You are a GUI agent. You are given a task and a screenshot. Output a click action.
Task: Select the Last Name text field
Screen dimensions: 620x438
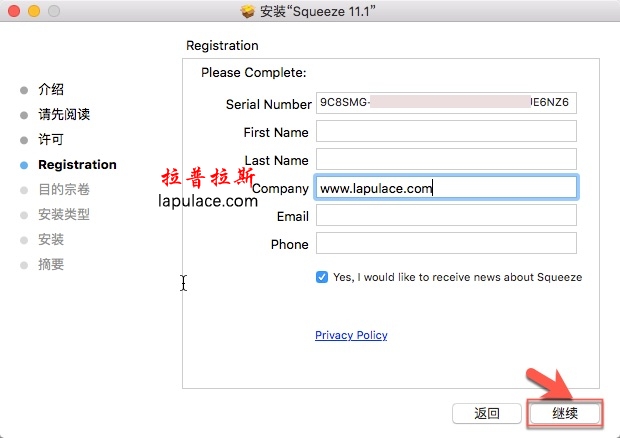446,159
